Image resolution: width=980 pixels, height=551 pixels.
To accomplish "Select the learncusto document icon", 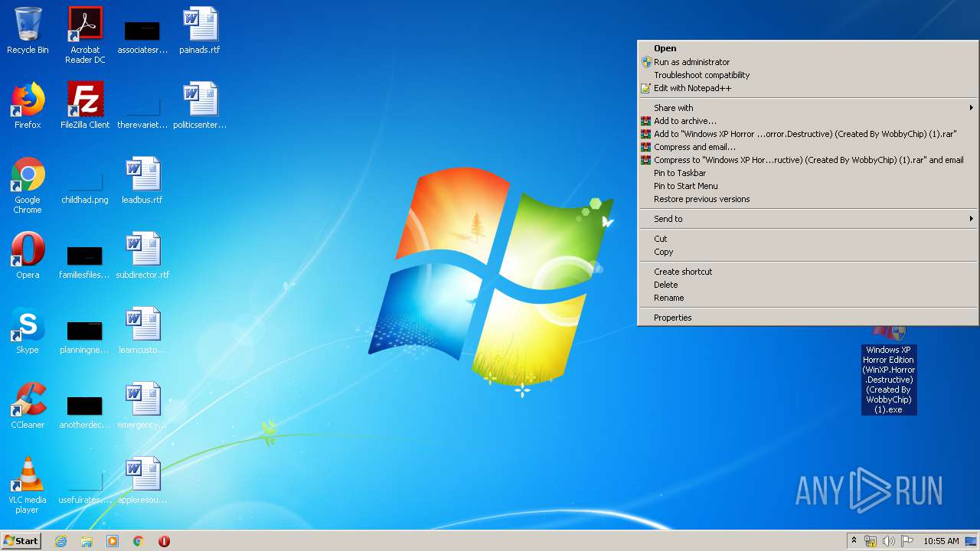I will pos(142,331).
